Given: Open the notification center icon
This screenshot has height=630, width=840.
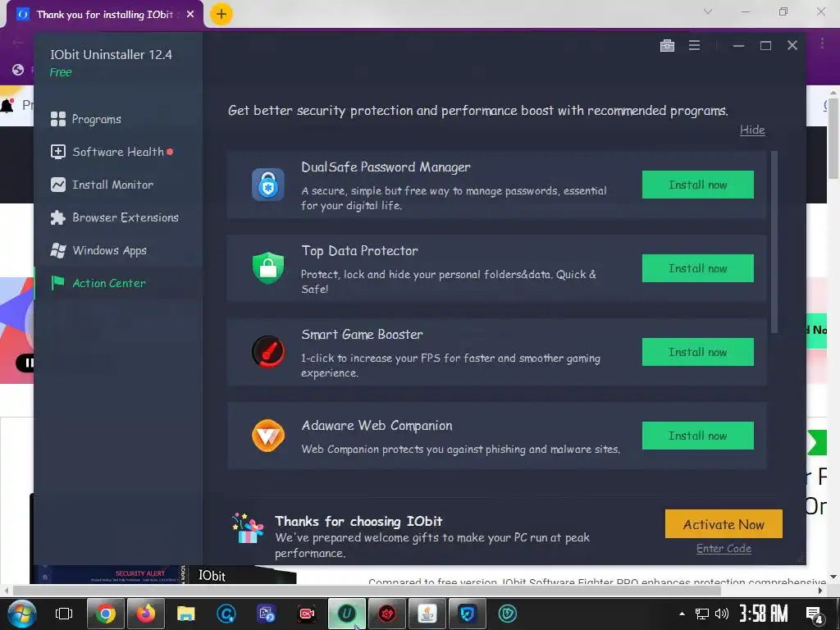Looking at the screenshot, I should 815,614.
